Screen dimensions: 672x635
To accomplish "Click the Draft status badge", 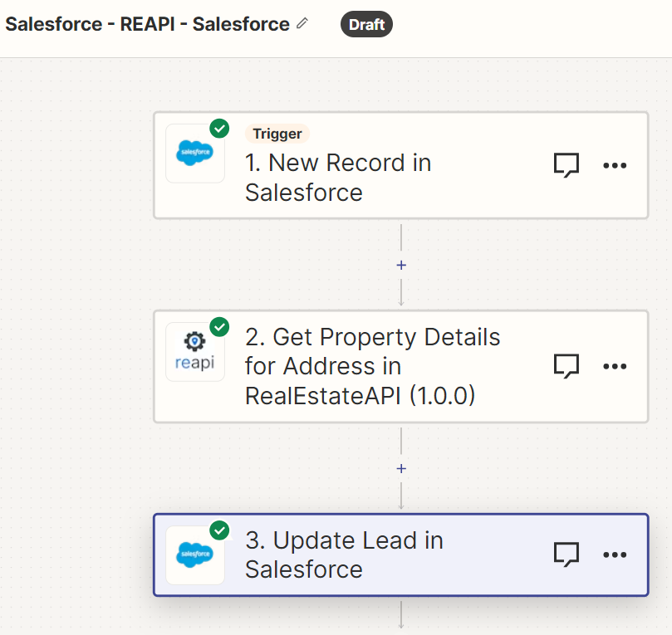I will point(366,24).
